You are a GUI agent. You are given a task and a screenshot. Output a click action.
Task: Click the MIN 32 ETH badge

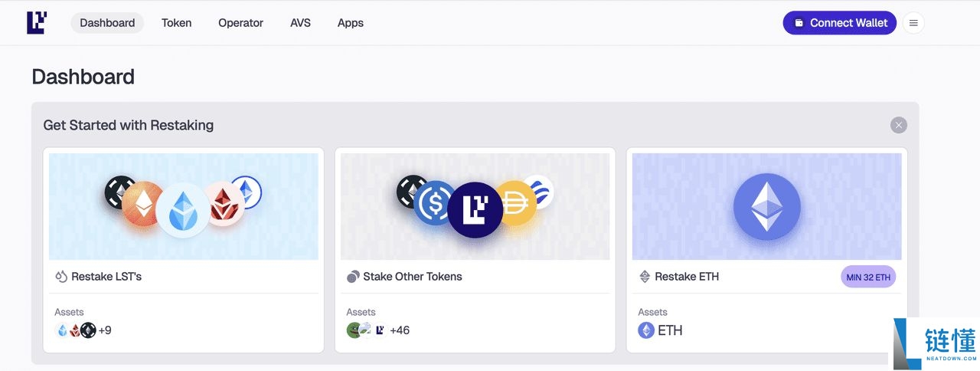pos(868,277)
